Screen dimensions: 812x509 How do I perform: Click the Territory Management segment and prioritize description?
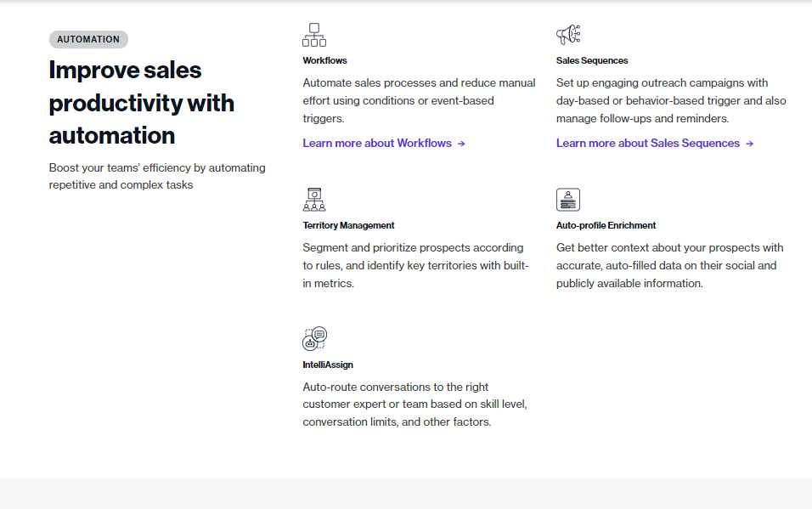(x=415, y=265)
